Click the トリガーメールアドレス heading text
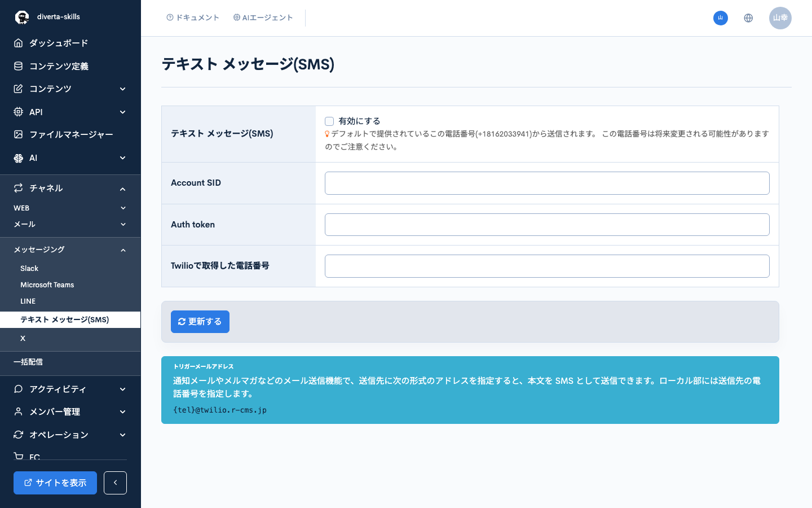 pos(204,366)
